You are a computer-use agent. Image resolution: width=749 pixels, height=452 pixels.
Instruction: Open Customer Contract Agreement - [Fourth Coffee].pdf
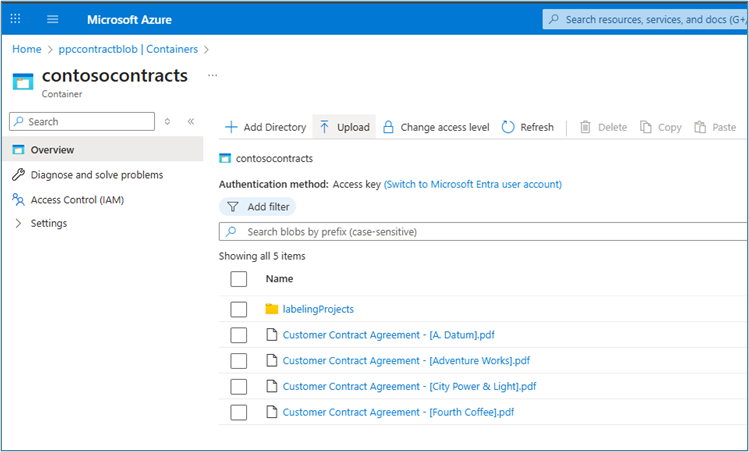tap(398, 412)
